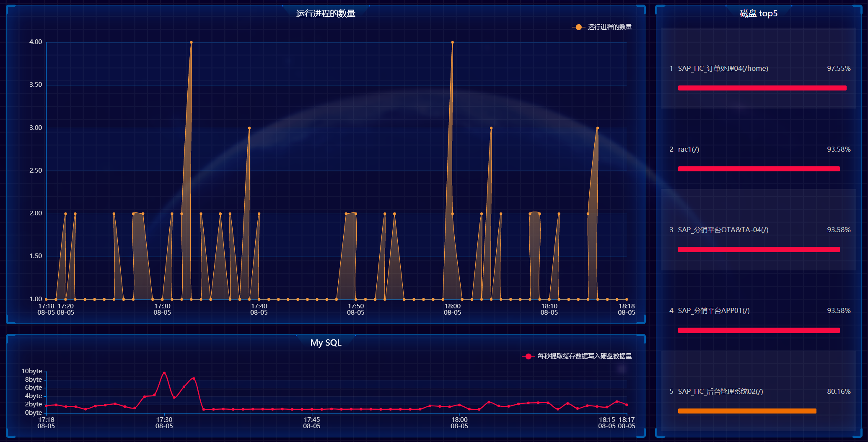Click the 97.55% usage value
Screen dimensions: 868x442
[838, 68]
